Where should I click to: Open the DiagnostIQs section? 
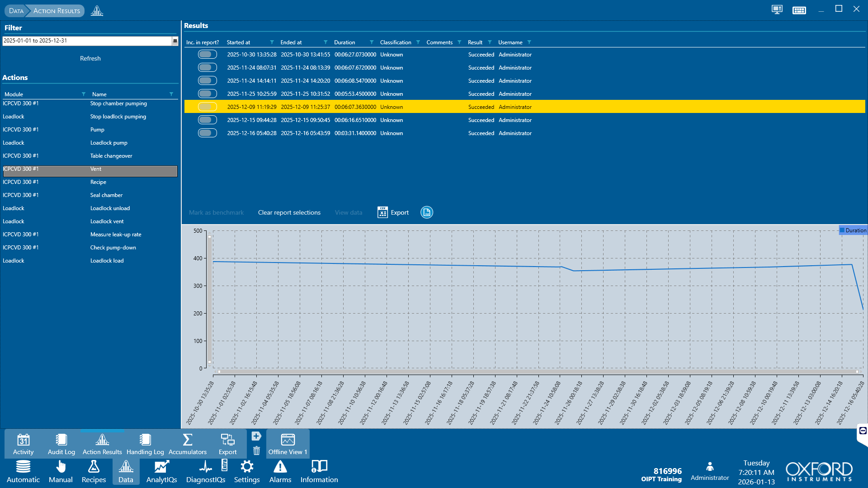(206, 471)
